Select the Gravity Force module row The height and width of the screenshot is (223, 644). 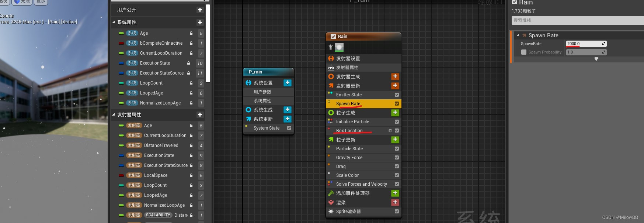pyautogui.click(x=363, y=158)
